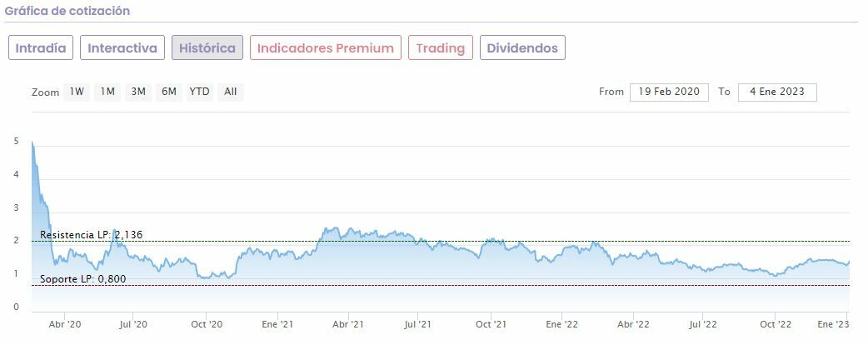Select the YTD zoom button
The width and height of the screenshot is (868, 345).
tap(199, 92)
